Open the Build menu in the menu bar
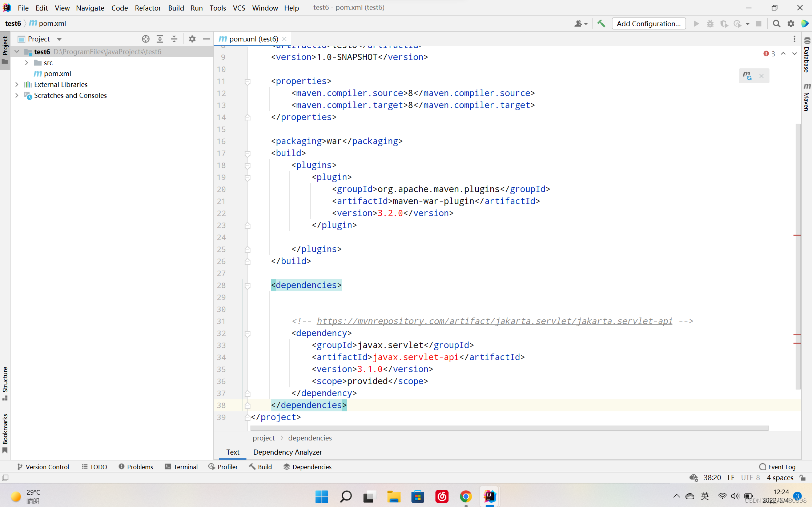This screenshot has height=507, width=812. click(175, 8)
